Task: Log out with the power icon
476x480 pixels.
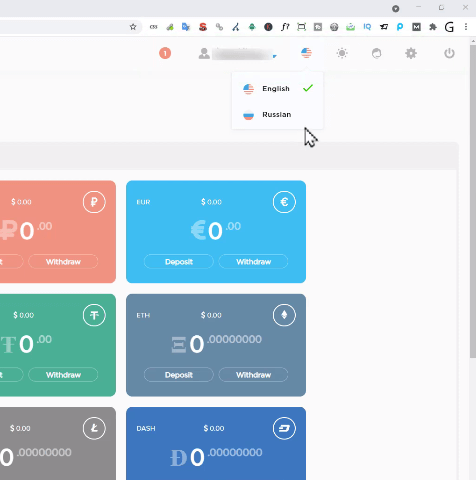Action: (449, 53)
